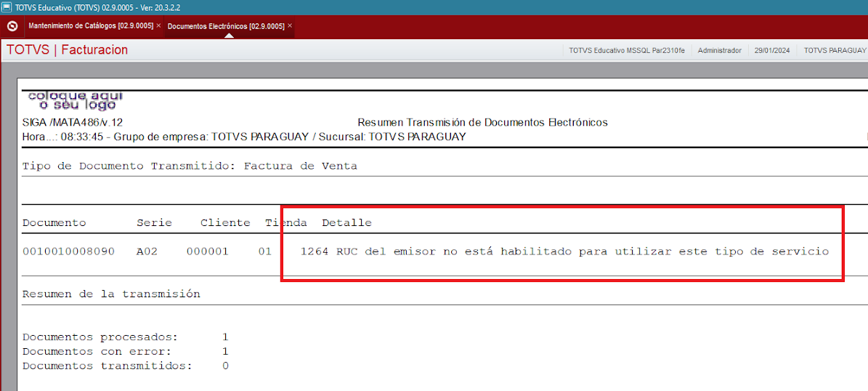Click the 'Documentos con error: 1' line
The height and width of the screenshot is (391, 868).
125,352
